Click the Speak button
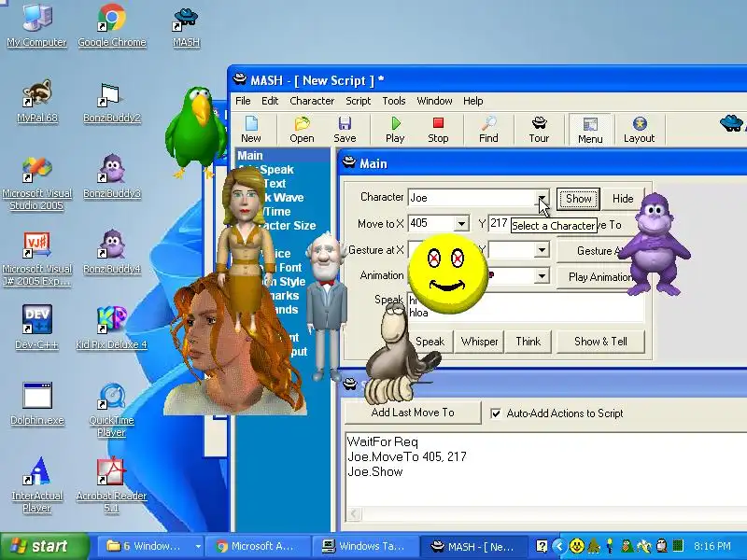This screenshot has width=747, height=560. (x=430, y=342)
